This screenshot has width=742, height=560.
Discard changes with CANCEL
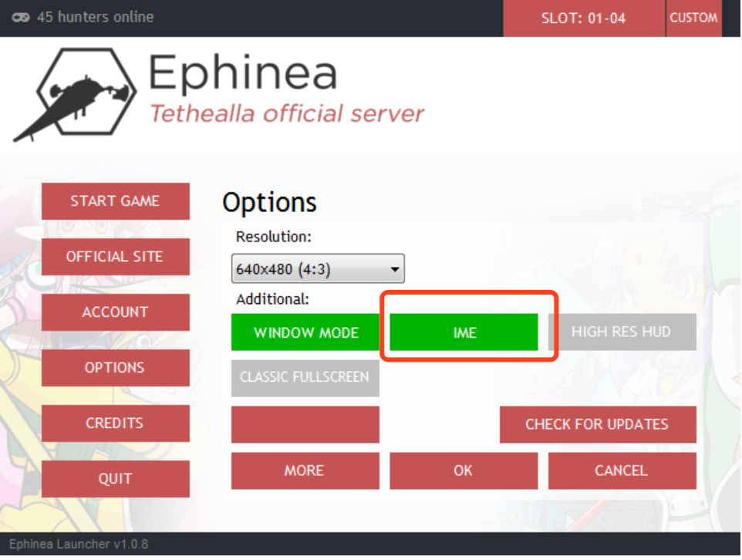(622, 471)
